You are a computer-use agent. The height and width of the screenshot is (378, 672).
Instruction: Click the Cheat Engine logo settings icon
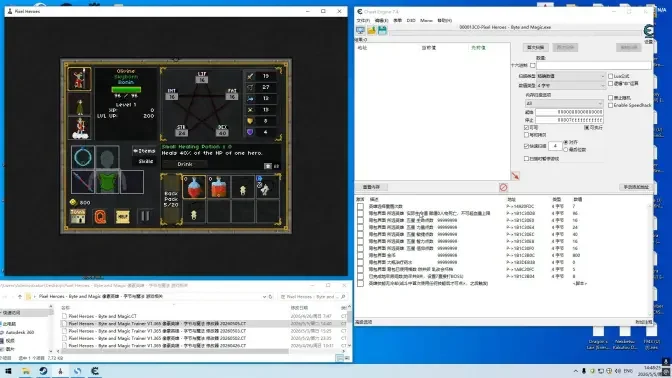pyautogui.click(x=648, y=31)
